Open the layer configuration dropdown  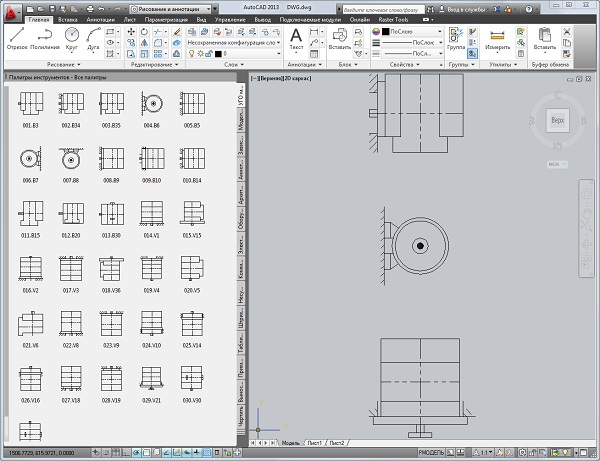(231, 43)
